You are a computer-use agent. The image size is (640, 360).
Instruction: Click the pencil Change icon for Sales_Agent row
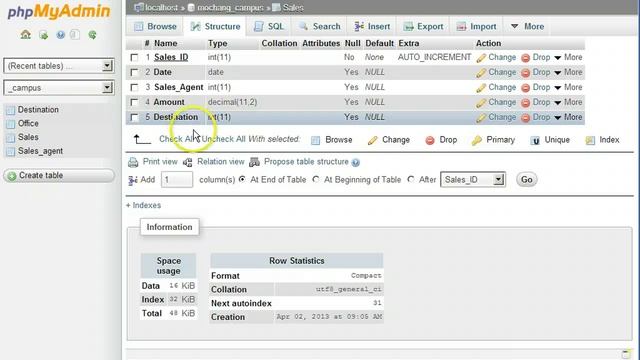click(481, 88)
